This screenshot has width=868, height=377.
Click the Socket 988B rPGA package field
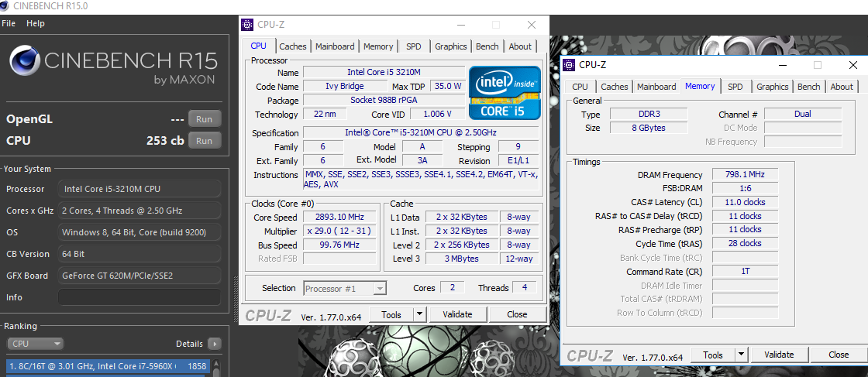384,100
